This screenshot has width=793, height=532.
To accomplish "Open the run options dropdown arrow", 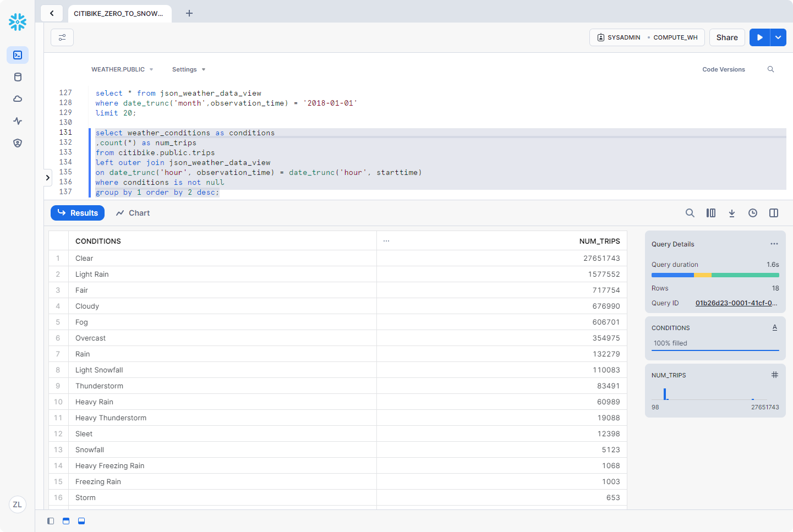I will click(778, 37).
